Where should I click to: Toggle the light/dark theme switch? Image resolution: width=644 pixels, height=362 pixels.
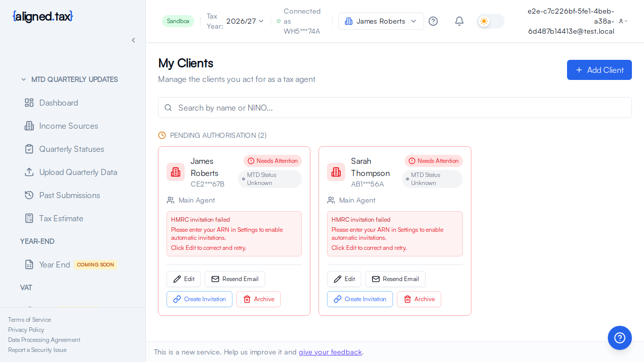coord(490,21)
